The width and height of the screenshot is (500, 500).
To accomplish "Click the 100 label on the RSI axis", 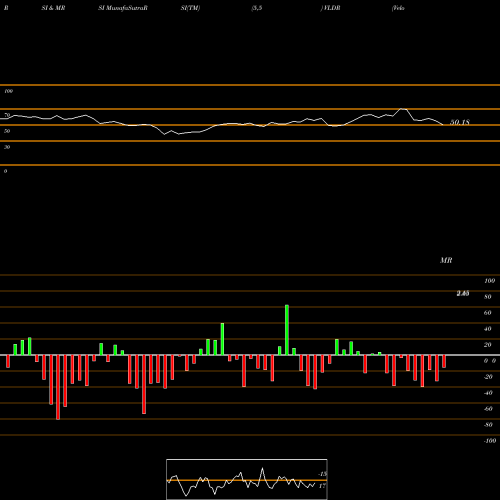I will (x=8, y=91).
